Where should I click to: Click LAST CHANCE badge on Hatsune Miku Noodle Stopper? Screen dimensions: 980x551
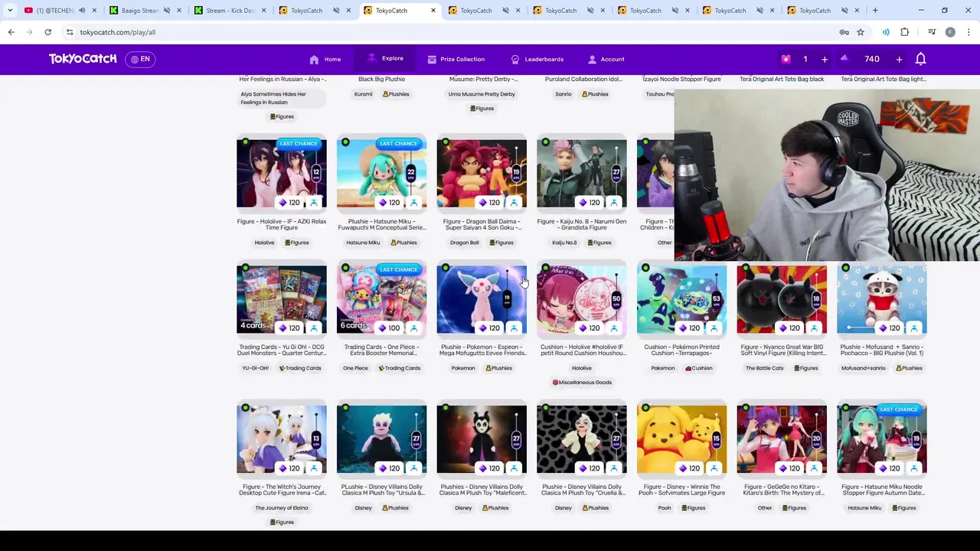tap(898, 409)
